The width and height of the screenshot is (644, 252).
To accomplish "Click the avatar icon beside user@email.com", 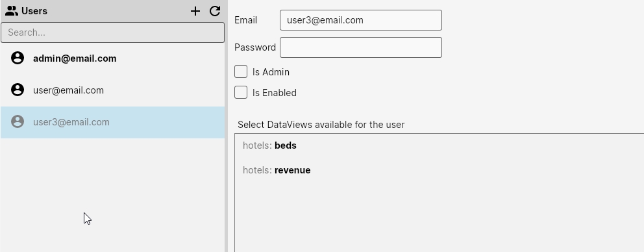I will tap(18, 90).
